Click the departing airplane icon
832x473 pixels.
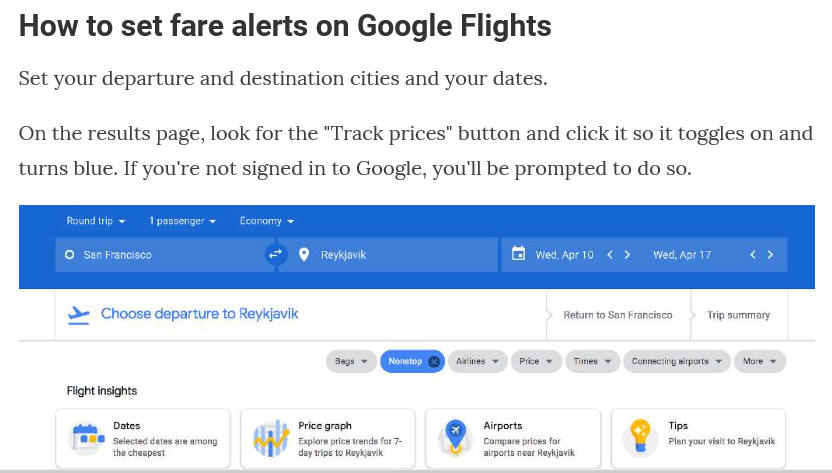79,315
